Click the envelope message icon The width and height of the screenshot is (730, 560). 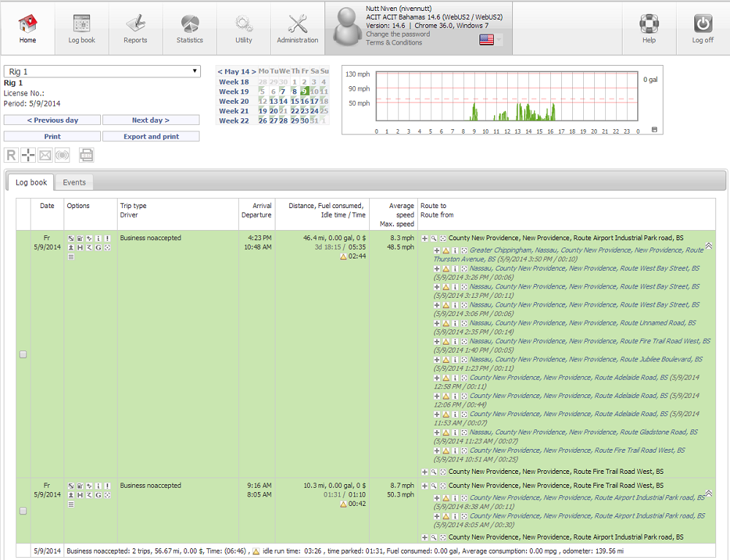(x=45, y=155)
